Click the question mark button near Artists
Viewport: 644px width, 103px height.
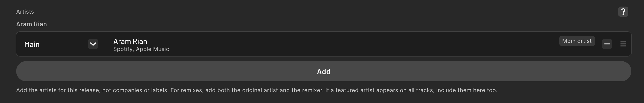tap(623, 12)
